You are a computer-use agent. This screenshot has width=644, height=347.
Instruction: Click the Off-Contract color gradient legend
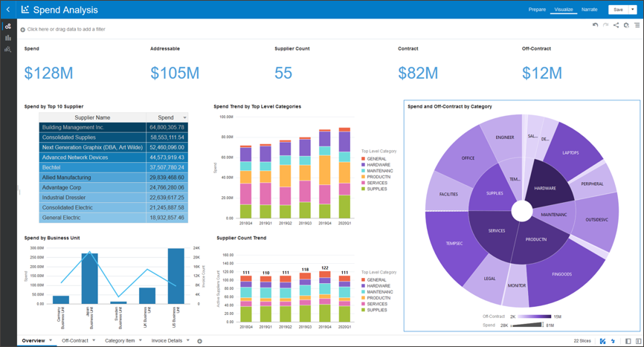[534, 317]
